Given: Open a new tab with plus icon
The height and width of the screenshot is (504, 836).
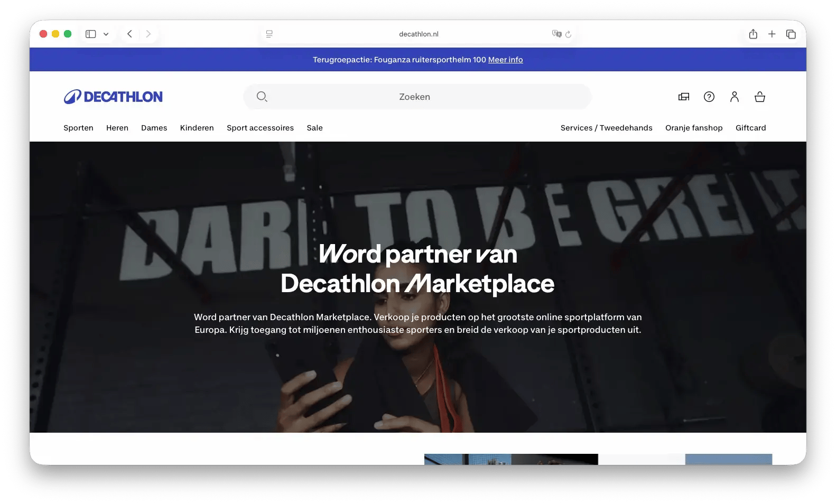Looking at the screenshot, I should [x=772, y=34].
